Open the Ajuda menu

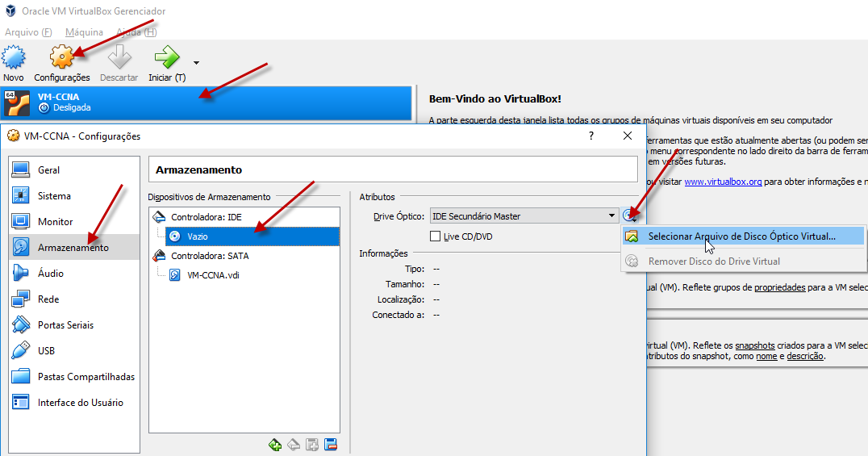tap(136, 32)
